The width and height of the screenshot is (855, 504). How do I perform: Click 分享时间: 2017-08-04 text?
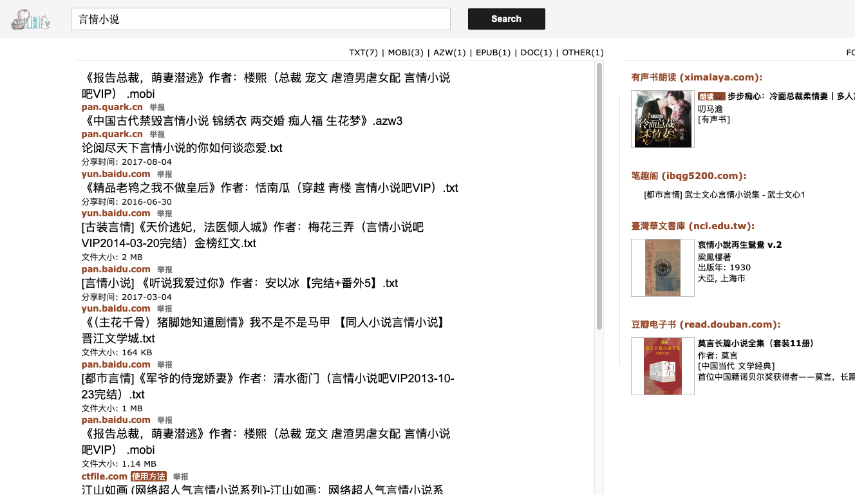[127, 162]
